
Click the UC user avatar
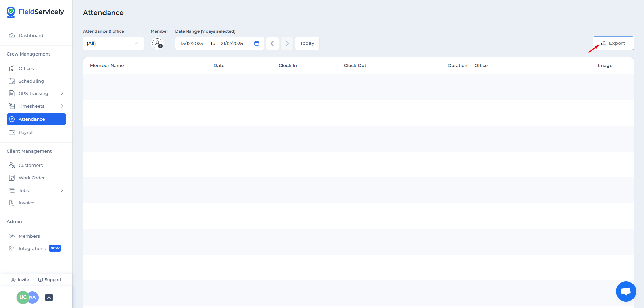[x=23, y=297]
